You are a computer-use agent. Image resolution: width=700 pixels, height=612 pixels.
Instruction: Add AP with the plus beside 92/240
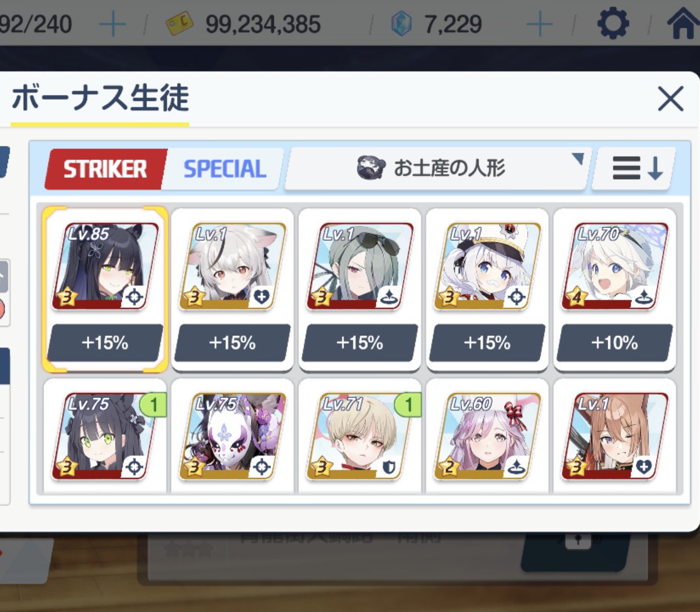pyautogui.click(x=112, y=24)
